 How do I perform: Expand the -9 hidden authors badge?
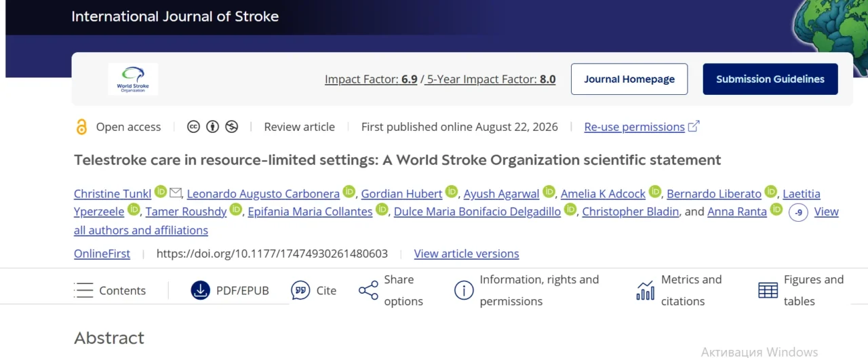coord(798,213)
